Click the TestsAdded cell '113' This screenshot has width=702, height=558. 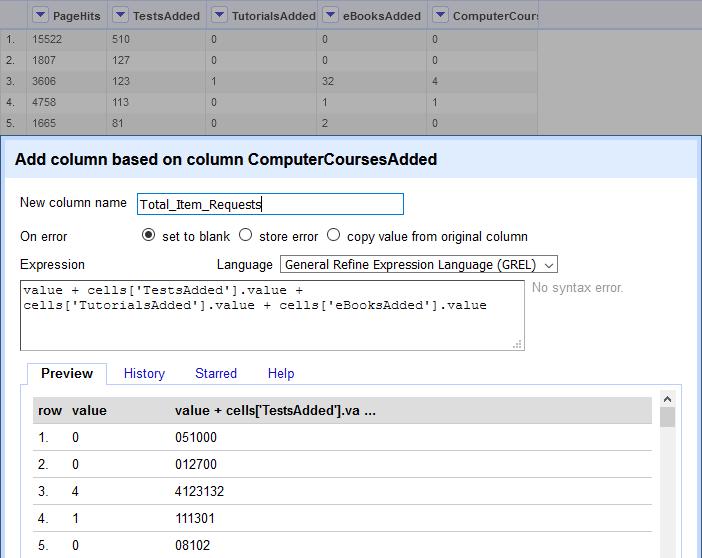[x=120, y=102]
